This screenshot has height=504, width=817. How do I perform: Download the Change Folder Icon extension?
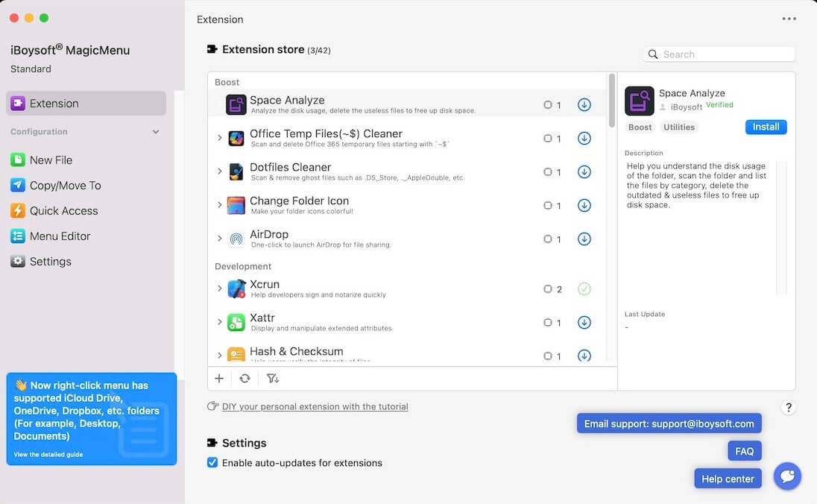point(584,205)
